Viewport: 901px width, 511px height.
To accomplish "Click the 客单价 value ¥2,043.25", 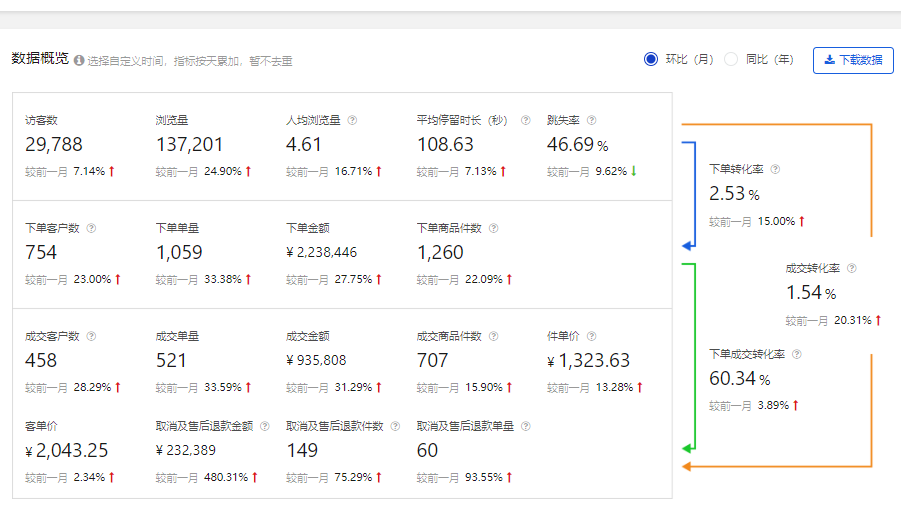I will [x=67, y=451].
